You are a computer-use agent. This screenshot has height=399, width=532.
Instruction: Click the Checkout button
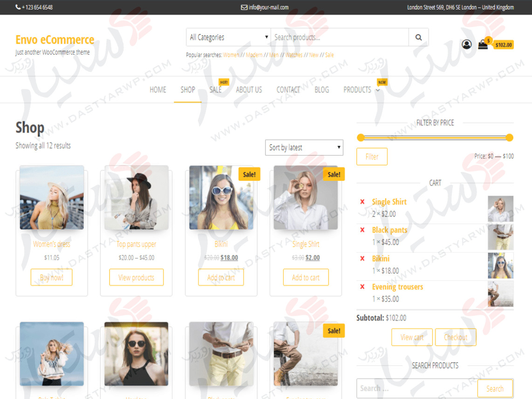click(x=456, y=337)
